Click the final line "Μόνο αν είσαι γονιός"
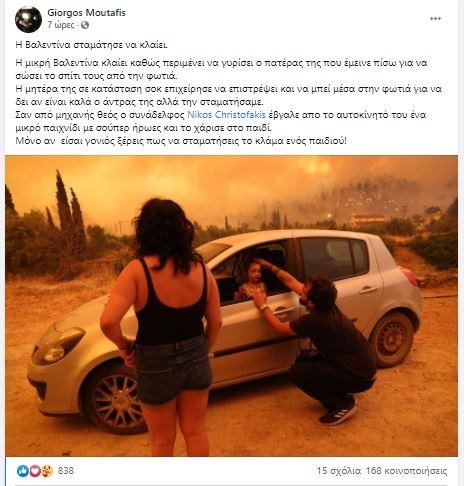Viewport: 464px width, 486px height. point(181,141)
